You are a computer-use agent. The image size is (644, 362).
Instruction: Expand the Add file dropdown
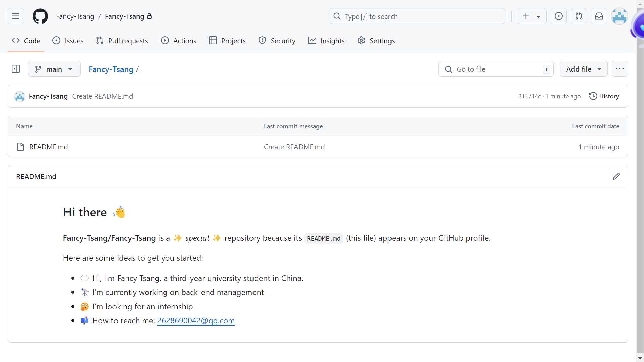(x=584, y=69)
